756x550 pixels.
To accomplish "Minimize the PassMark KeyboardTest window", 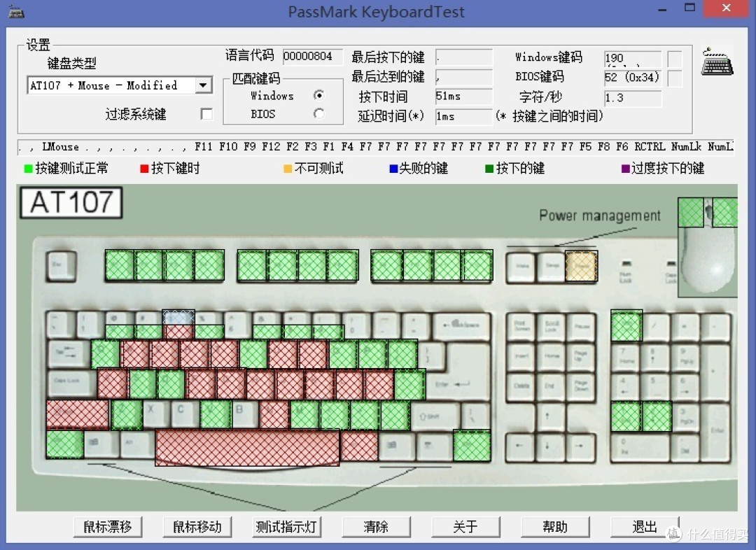I will pyautogui.click(x=662, y=8).
